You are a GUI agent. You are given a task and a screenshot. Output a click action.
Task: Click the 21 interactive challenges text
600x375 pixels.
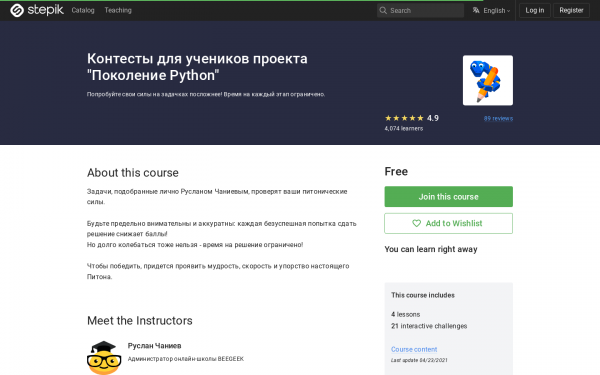tap(429, 326)
